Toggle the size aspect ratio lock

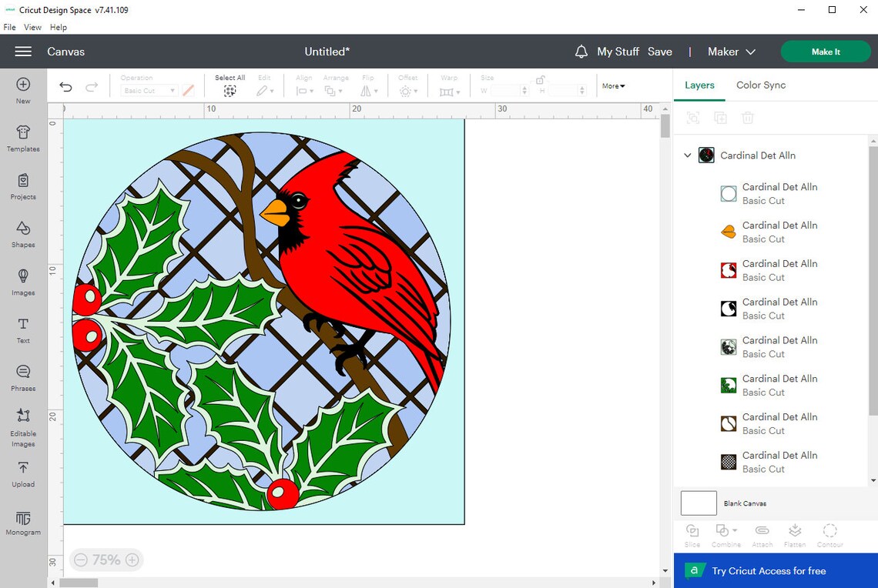coord(540,79)
